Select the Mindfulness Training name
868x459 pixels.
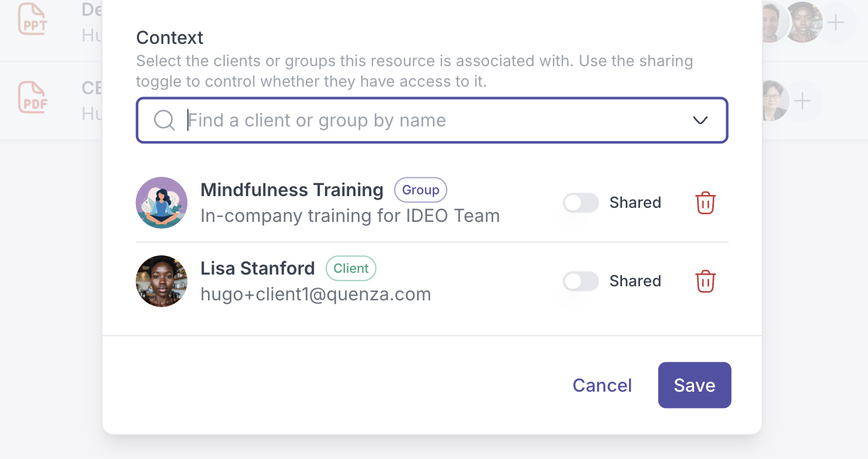[292, 190]
